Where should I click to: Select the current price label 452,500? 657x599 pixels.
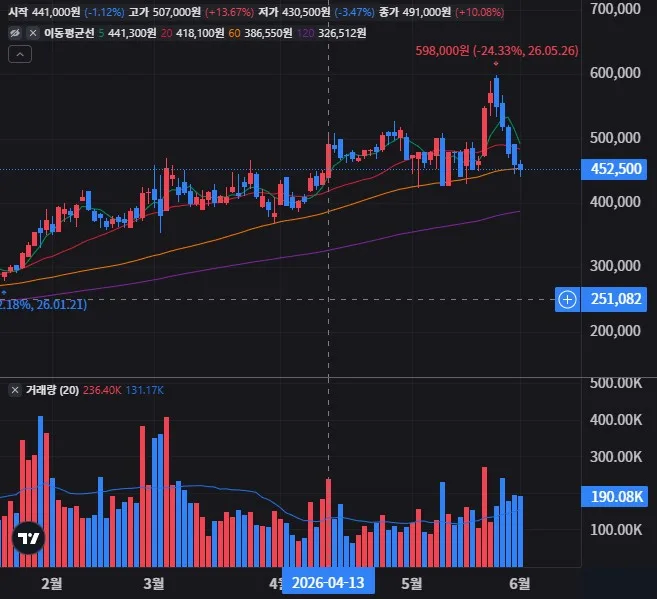coord(614,169)
